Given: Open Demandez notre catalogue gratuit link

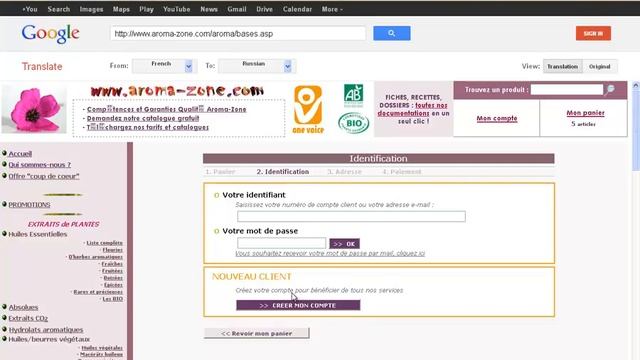Looking at the screenshot, I should (x=143, y=118).
